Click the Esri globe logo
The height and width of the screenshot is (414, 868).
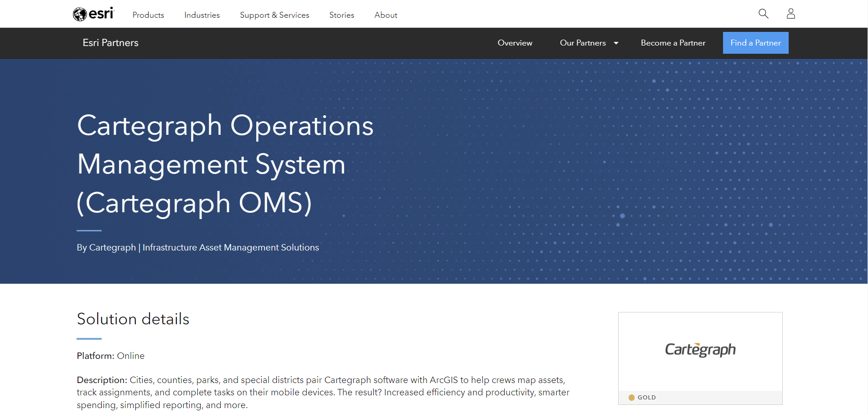[93, 14]
